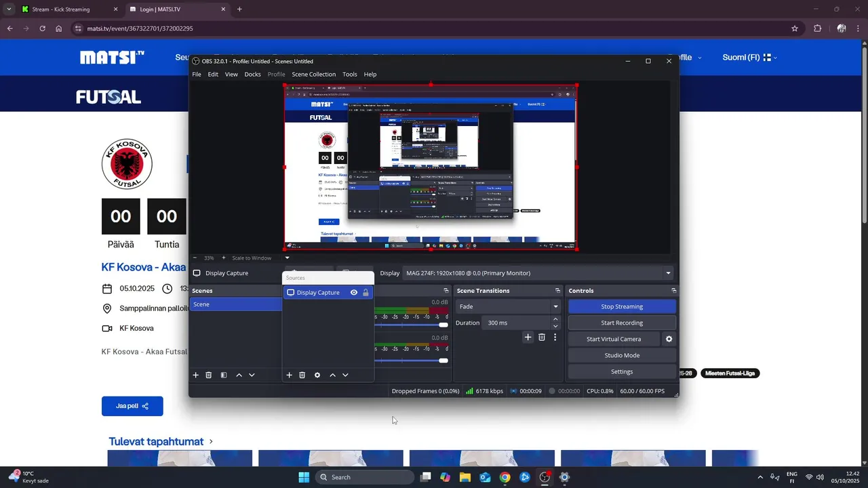Click the Windows taskbar Search box
The image size is (868, 488).
click(x=365, y=477)
